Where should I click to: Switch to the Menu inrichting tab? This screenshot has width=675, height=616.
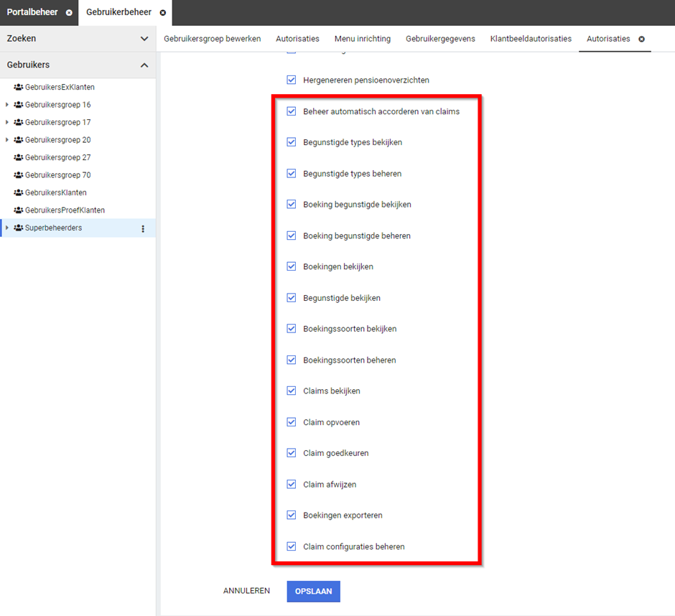coord(362,39)
